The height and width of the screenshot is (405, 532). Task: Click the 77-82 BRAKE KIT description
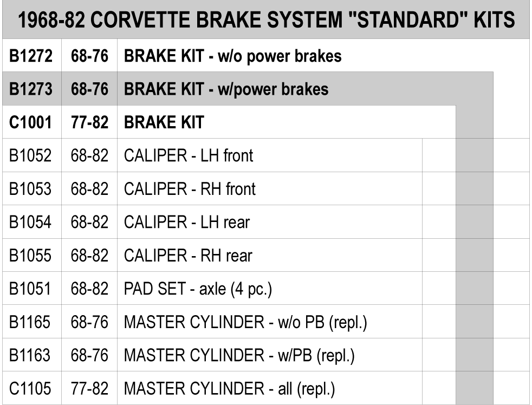(x=164, y=122)
